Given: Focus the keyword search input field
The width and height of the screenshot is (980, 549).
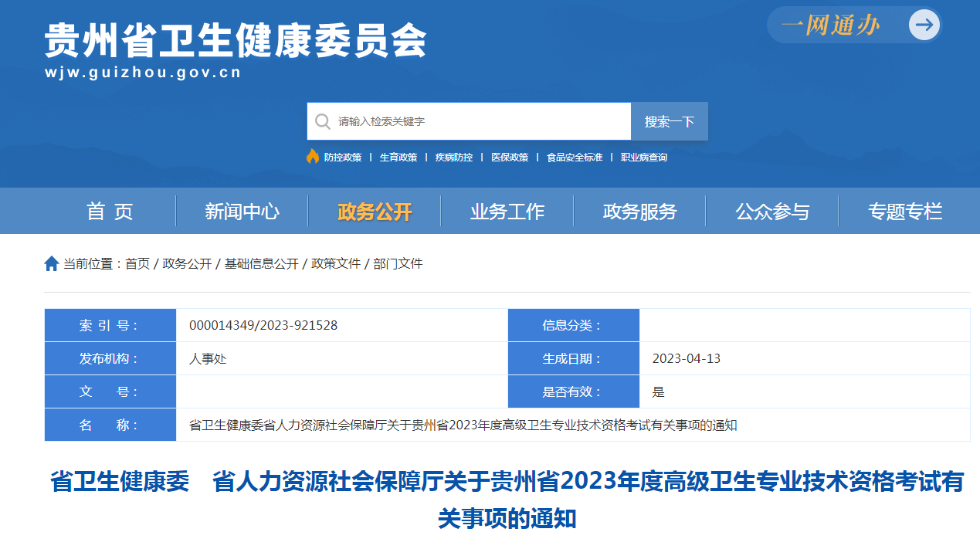Looking at the screenshot, I should point(479,121).
